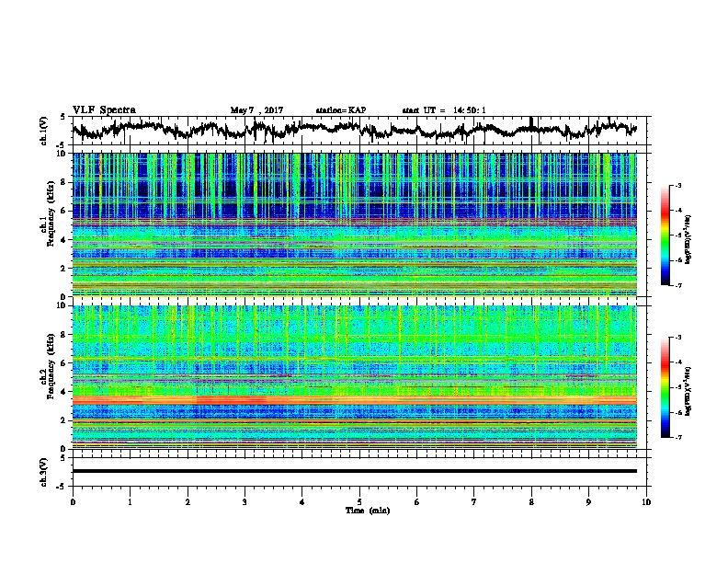The height and width of the screenshot is (563, 728).
Task: Click the ch.1 spectrogram color scale bar
Action: [665, 236]
